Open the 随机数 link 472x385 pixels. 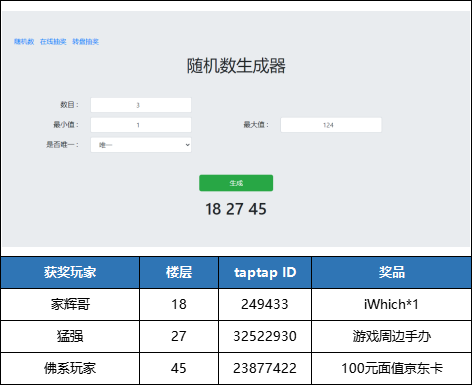click(24, 42)
